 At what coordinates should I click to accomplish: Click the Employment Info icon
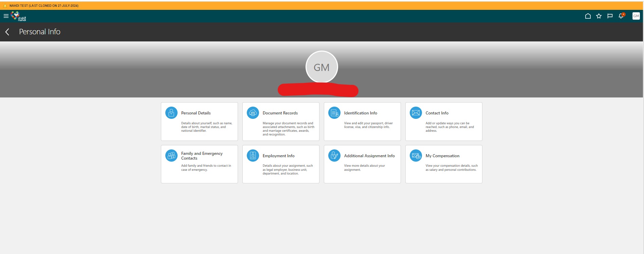253,156
